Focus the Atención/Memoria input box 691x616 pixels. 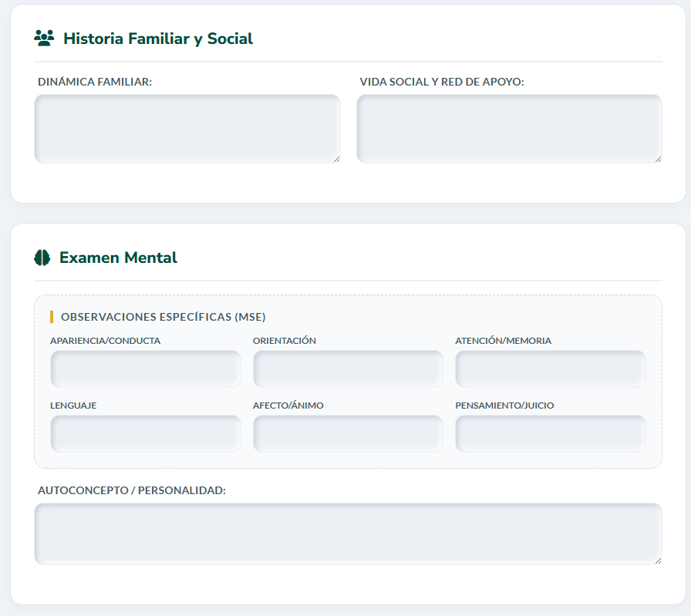pyautogui.click(x=551, y=369)
